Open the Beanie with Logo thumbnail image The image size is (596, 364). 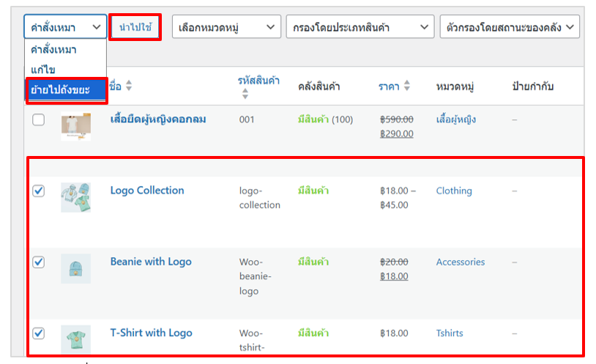(75, 269)
